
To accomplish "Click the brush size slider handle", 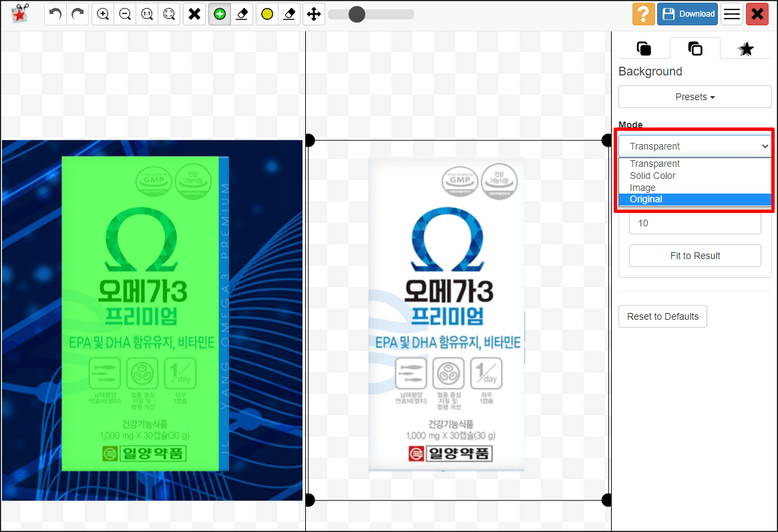I will point(357,15).
